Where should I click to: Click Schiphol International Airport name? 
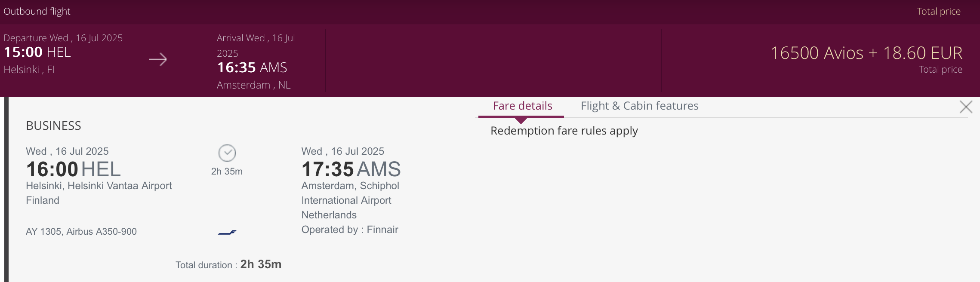350,193
